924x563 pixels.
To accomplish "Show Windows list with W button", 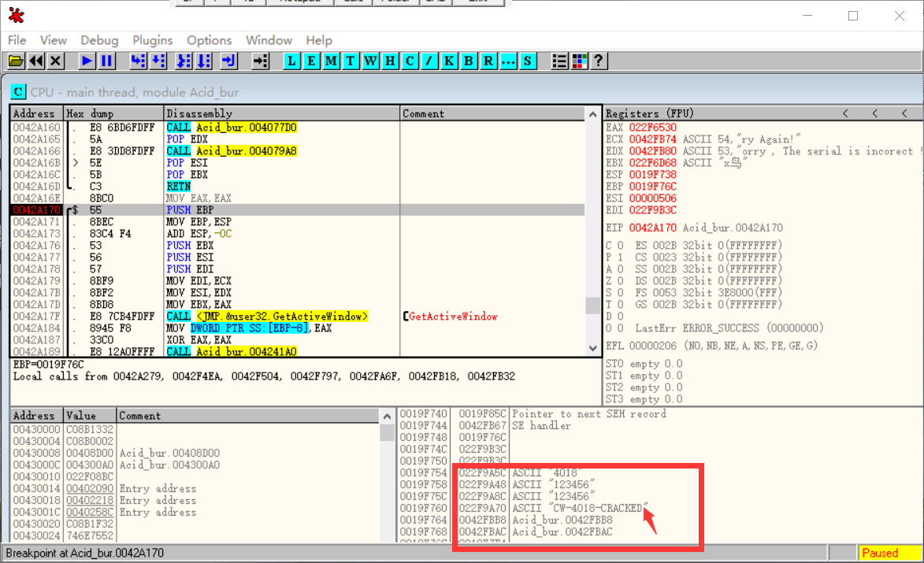I will pyautogui.click(x=371, y=61).
